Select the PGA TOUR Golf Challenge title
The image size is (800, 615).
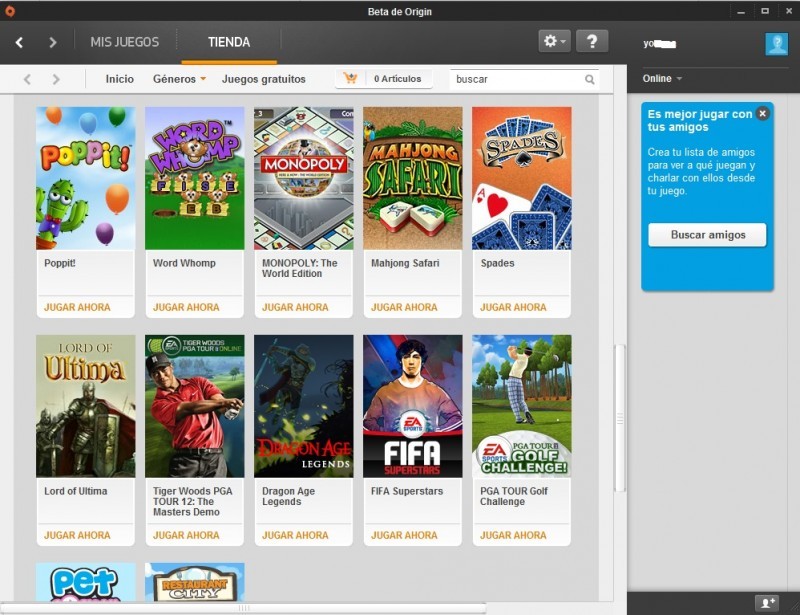point(514,497)
